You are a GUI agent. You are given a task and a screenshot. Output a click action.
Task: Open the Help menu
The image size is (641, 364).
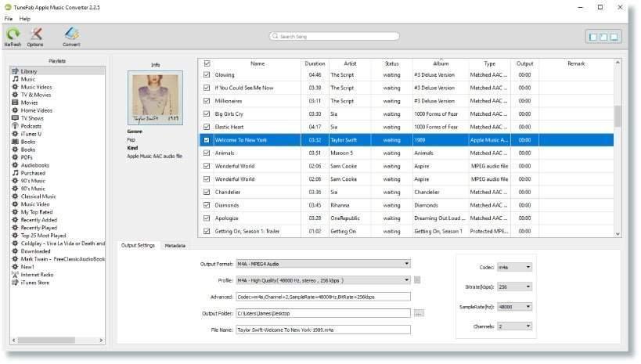(x=24, y=19)
